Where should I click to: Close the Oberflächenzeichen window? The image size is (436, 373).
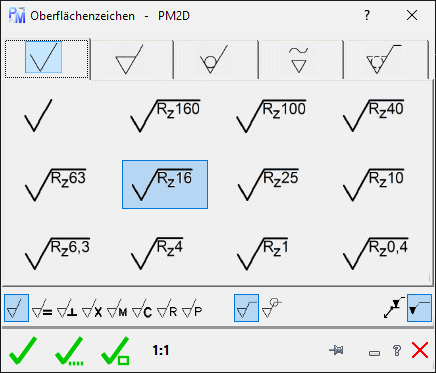pos(412,15)
